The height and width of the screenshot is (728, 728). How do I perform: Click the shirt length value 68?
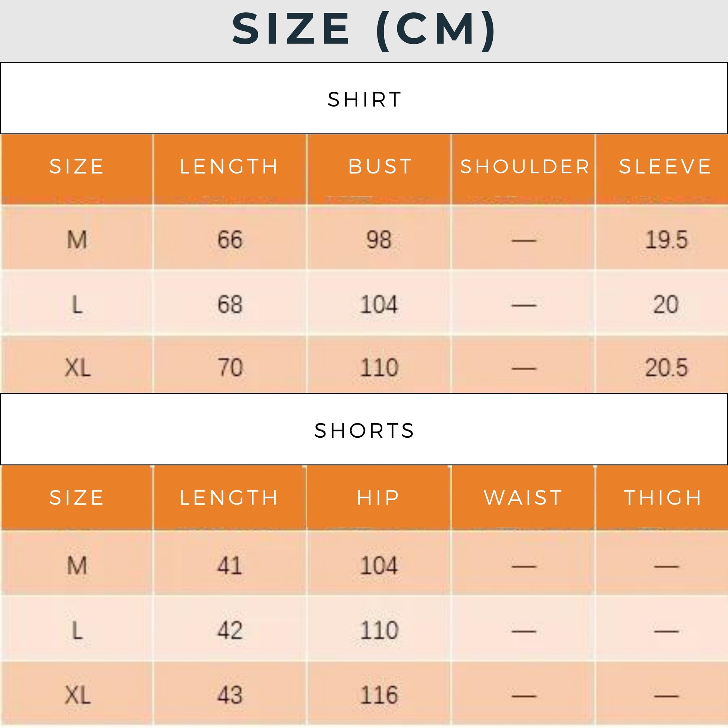click(230, 305)
